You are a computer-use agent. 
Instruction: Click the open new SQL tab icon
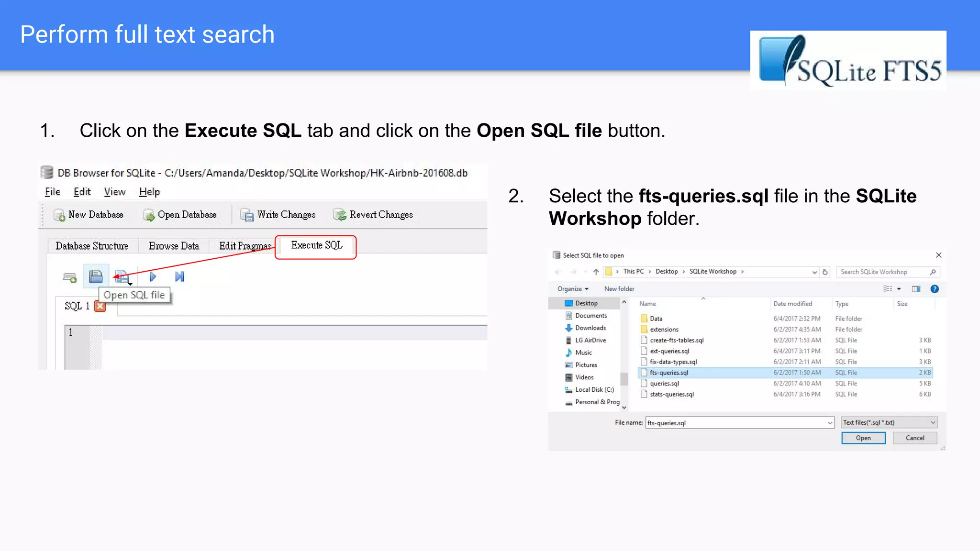click(x=70, y=277)
